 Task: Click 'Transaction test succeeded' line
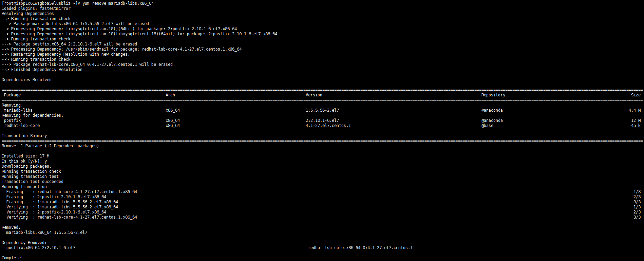point(33,182)
